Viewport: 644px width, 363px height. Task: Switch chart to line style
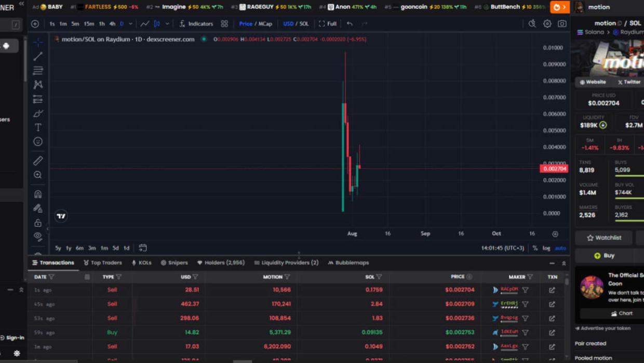coord(144,24)
